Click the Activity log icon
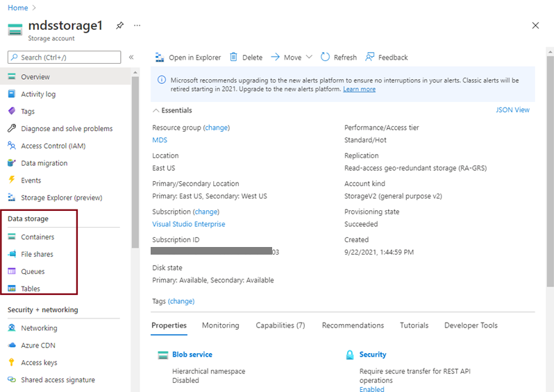The height and width of the screenshot is (392, 554). coord(12,94)
